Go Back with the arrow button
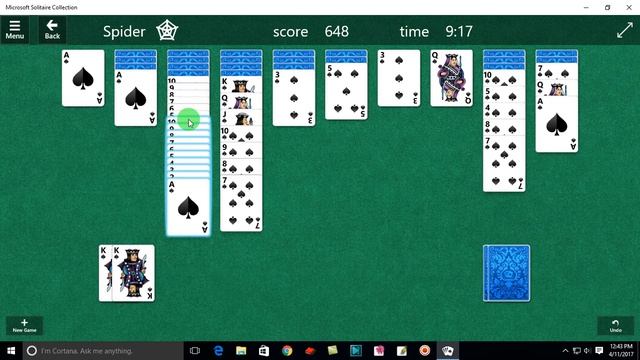This screenshot has height=360, width=640. pyautogui.click(x=52, y=30)
